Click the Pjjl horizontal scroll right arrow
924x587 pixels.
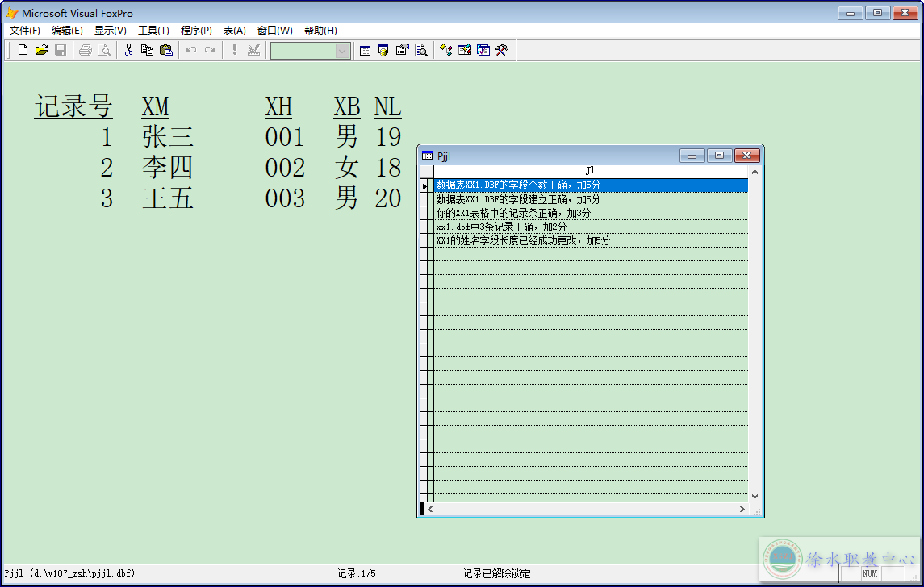pos(742,510)
